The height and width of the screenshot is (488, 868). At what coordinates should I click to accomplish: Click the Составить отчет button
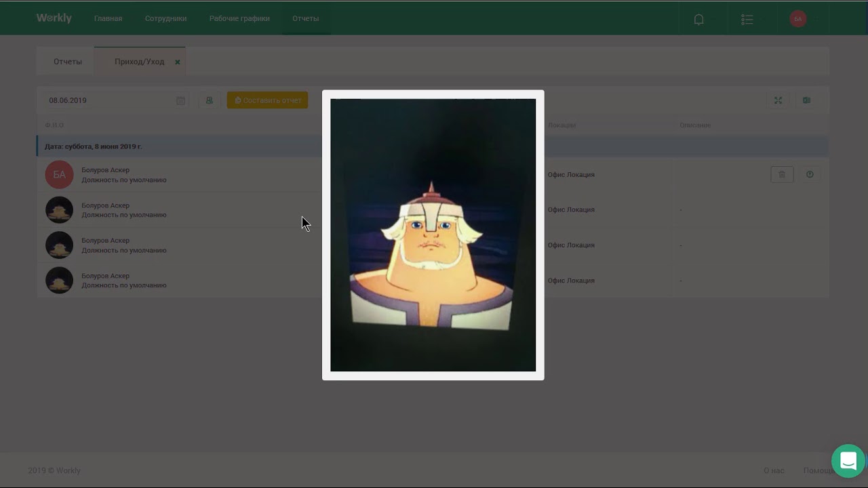(x=267, y=100)
